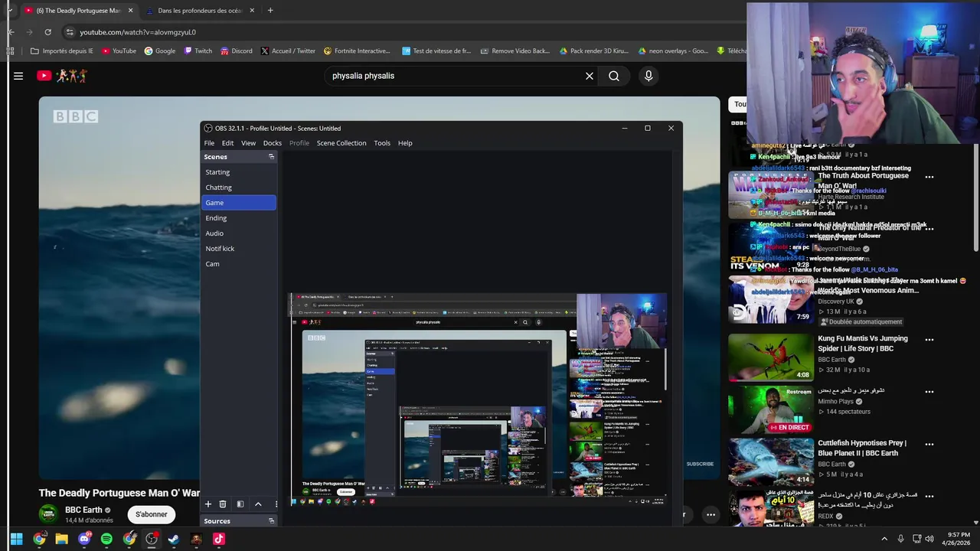Open a new Chrome tab

(x=270, y=11)
